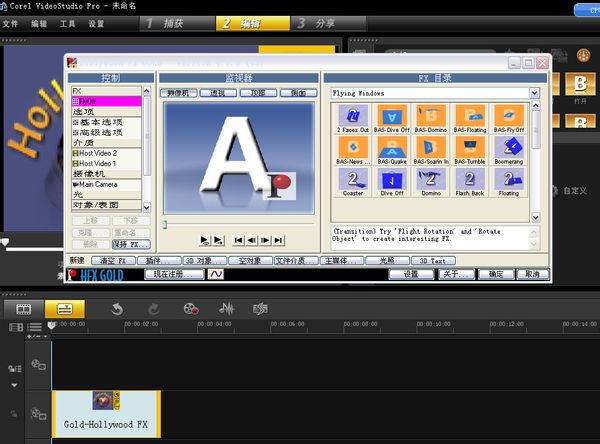Jump to last frame in monitor
The image size is (600, 444).
coord(279,240)
